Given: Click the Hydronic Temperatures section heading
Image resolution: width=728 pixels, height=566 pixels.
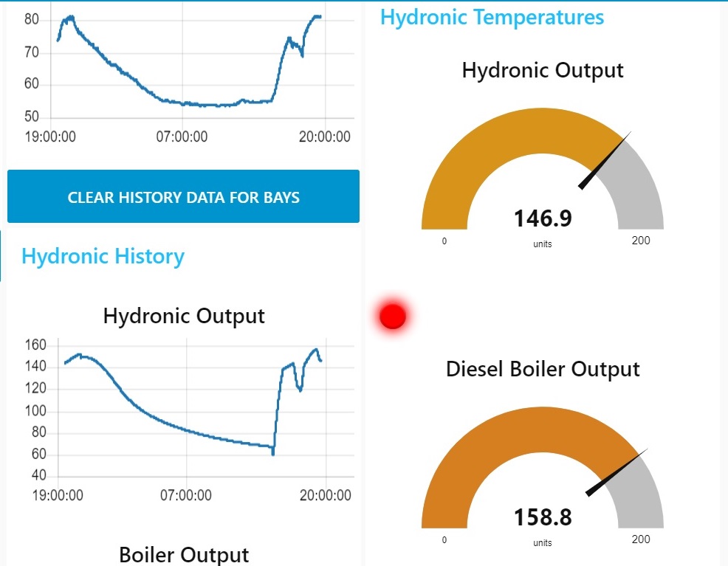Looking at the screenshot, I should tap(492, 18).
